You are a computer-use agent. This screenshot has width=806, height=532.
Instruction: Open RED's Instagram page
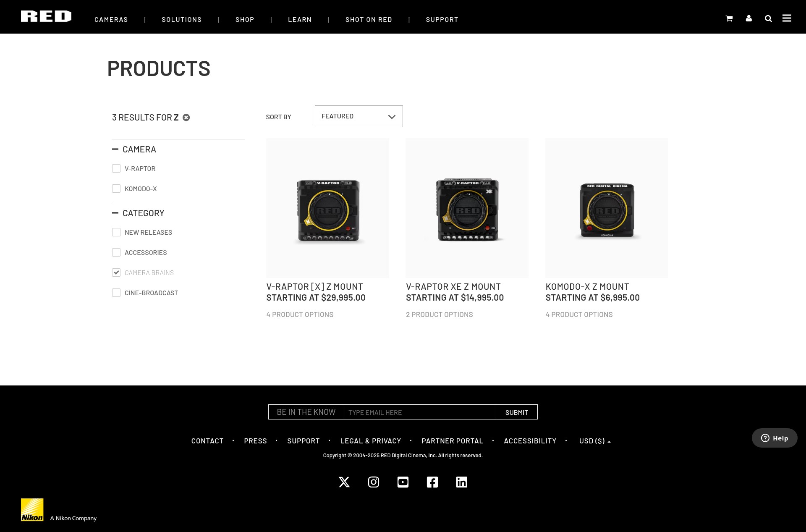374,482
